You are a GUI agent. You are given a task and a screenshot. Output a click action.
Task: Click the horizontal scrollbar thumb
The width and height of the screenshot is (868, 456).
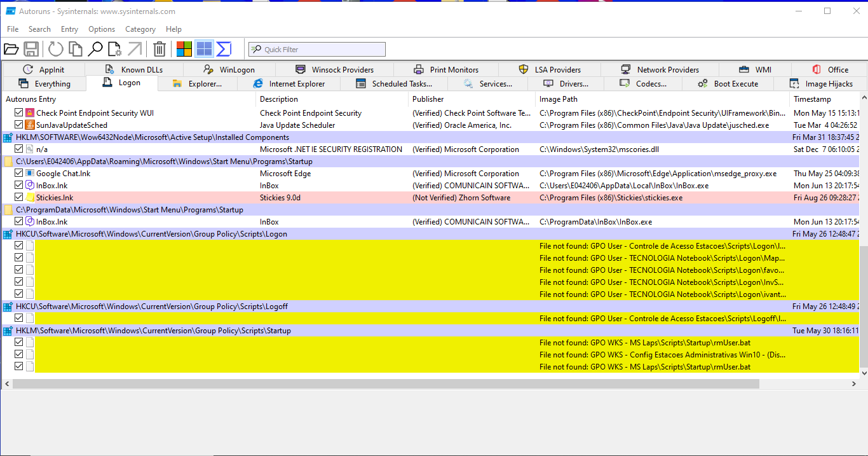point(386,384)
